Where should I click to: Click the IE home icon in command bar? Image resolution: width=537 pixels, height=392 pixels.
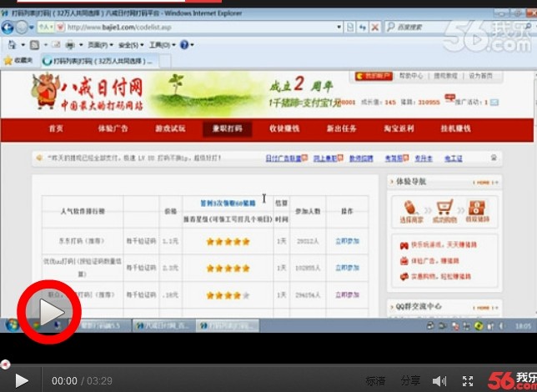point(13,44)
